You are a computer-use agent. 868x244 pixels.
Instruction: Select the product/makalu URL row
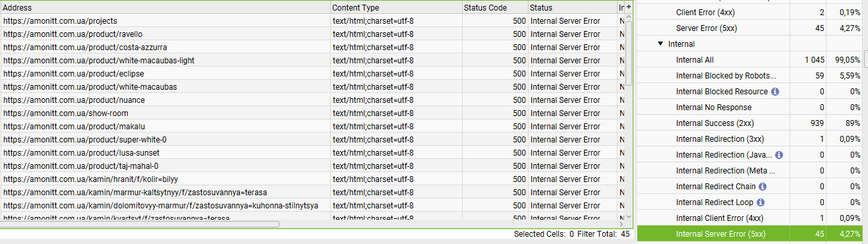click(312, 127)
